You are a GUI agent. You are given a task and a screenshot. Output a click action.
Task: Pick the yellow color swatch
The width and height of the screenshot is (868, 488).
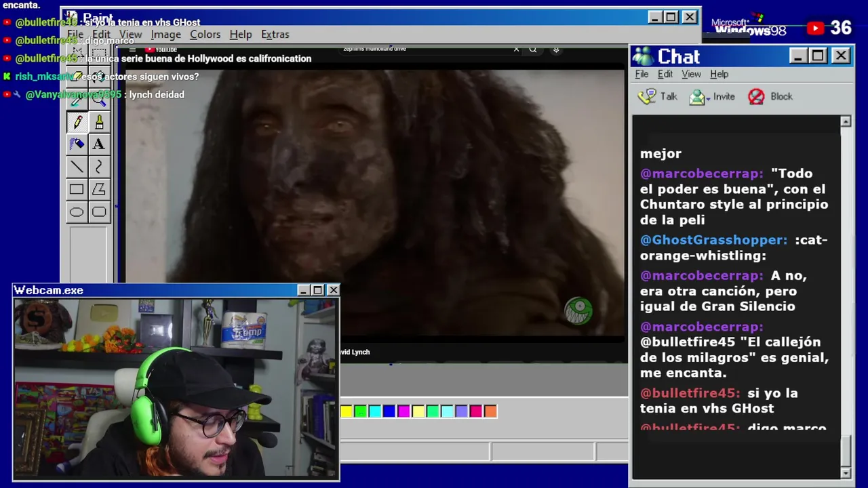[347, 411]
